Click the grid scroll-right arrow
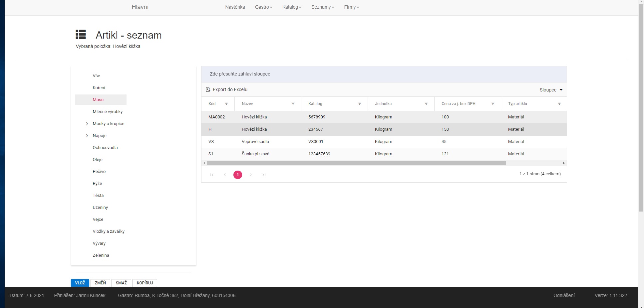 pyautogui.click(x=564, y=163)
